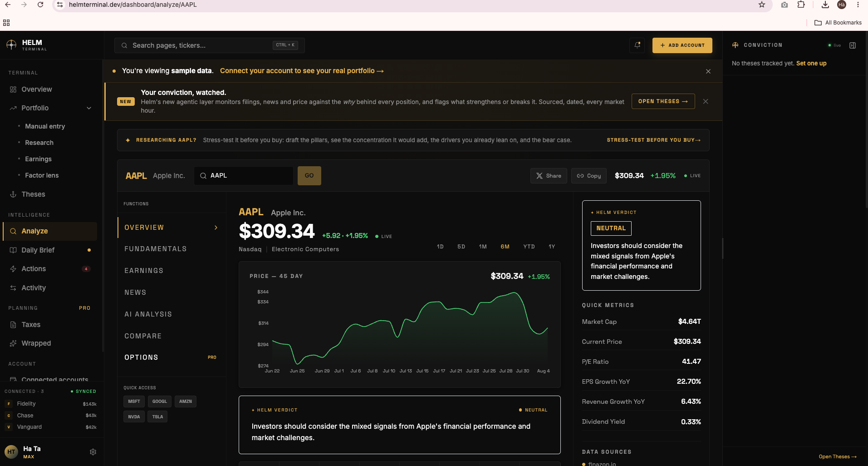Expand the Portfolio section chevron

coord(89,108)
